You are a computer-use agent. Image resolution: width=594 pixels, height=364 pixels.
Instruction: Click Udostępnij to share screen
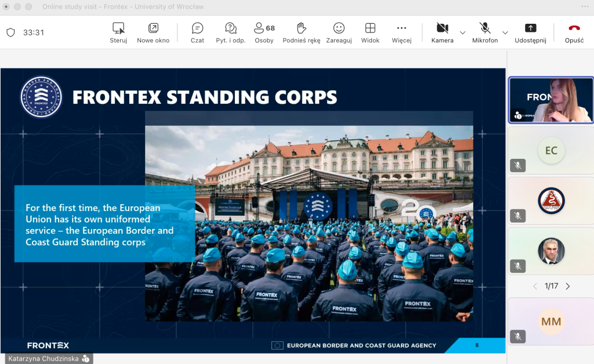pyautogui.click(x=530, y=32)
